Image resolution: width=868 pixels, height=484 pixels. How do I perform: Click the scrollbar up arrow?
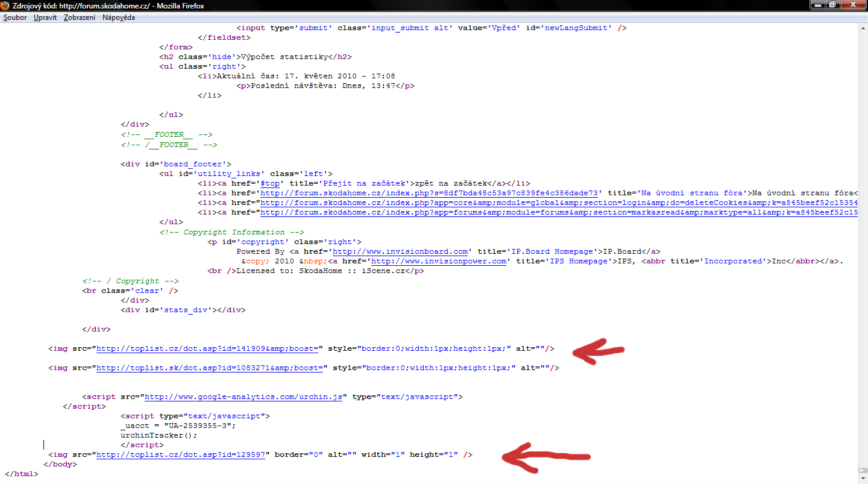[x=863, y=27]
